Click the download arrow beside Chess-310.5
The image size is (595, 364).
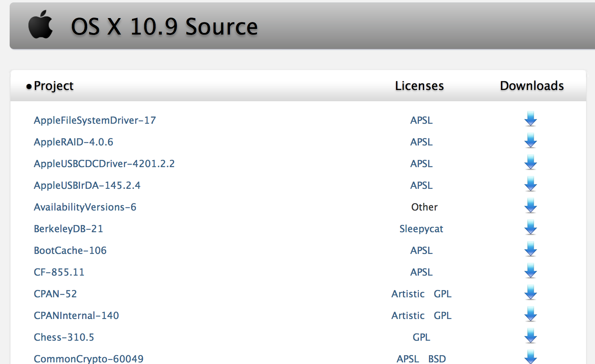(530, 337)
